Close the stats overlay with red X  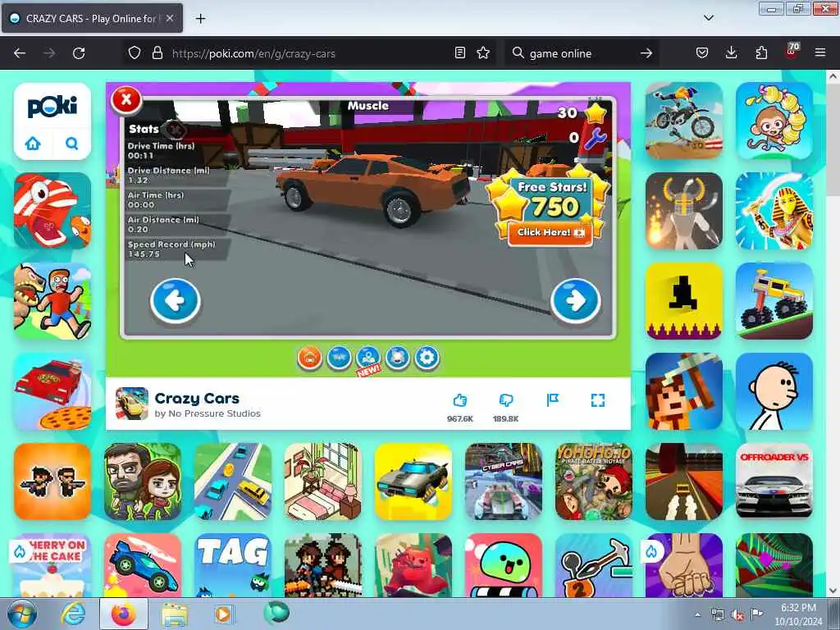point(126,99)
